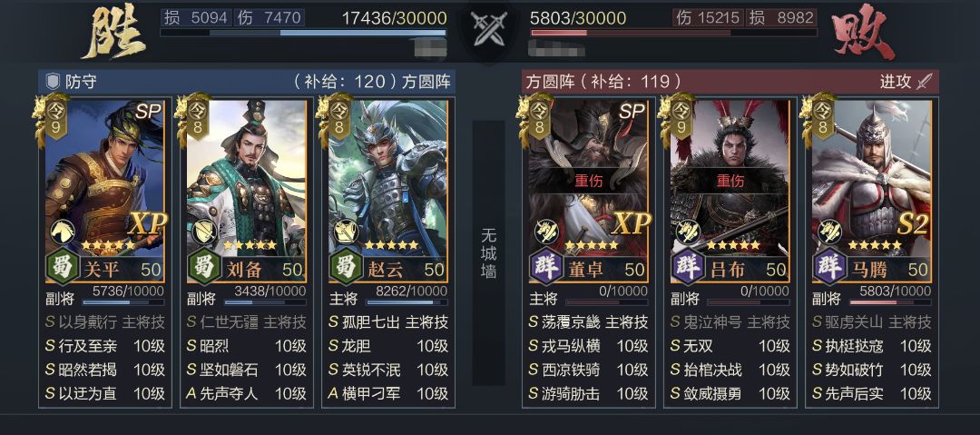Screen dimensions: 980x435
Task: Click the 蜀 faction badge on 赵云
Action: [x=345, y=268]
